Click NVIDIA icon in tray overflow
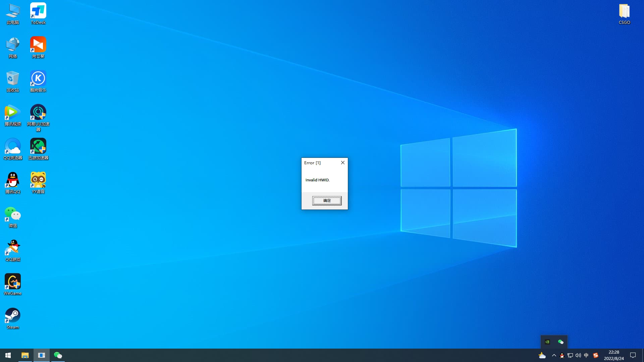The height and width of the screenshot is (362, 644). pyautogui.click(x=547, y=342)
